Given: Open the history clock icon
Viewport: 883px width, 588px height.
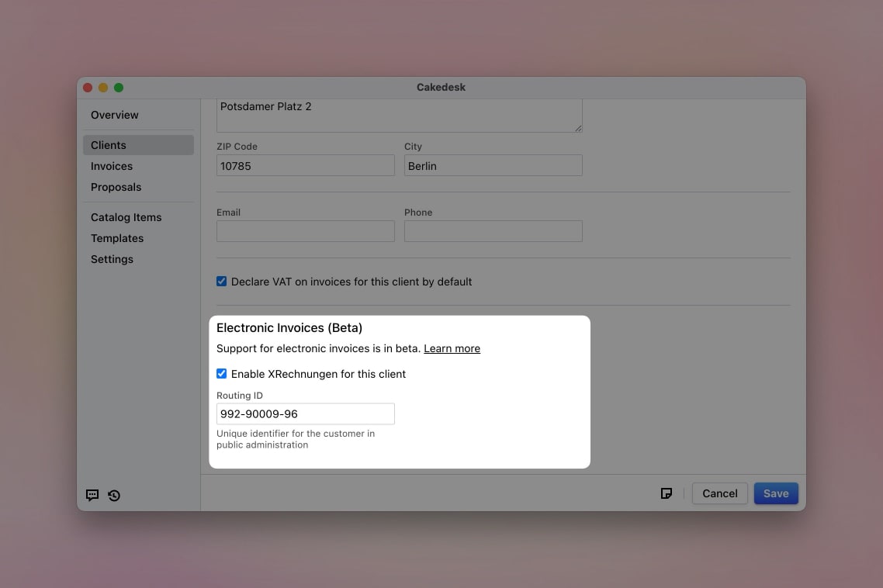Looking at the screenshot, I should tap(114, 495).
